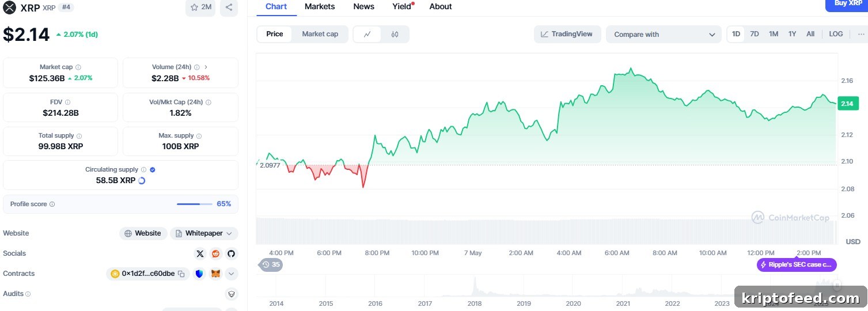Open the Chart tab
This screenshot has height=311, width=868.
click(276, 6)
